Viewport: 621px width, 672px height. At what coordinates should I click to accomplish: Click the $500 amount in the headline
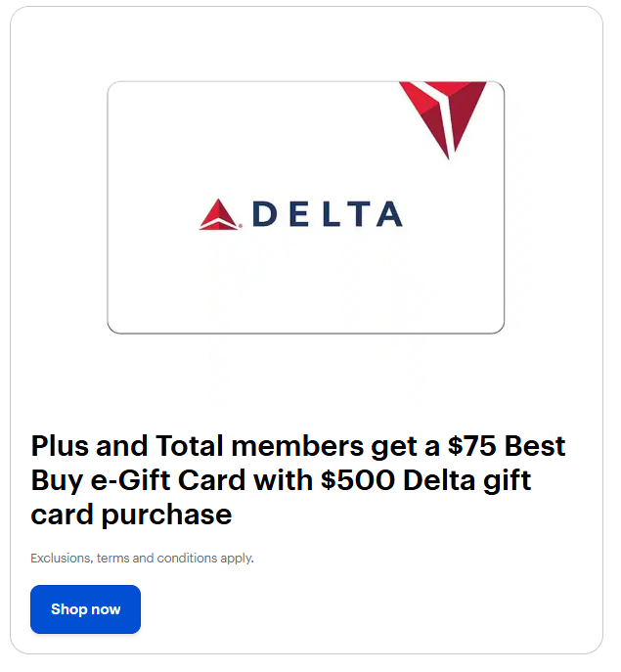358,480
